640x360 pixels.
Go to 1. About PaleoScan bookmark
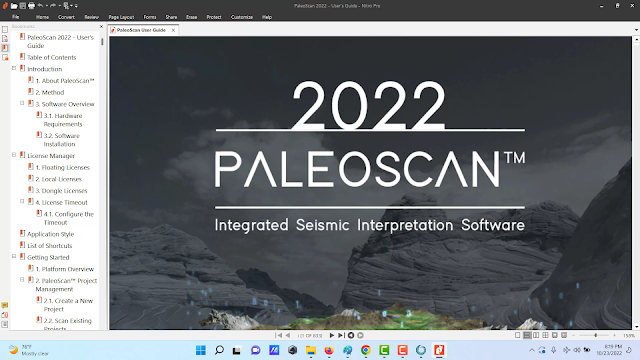click(65, 81)
